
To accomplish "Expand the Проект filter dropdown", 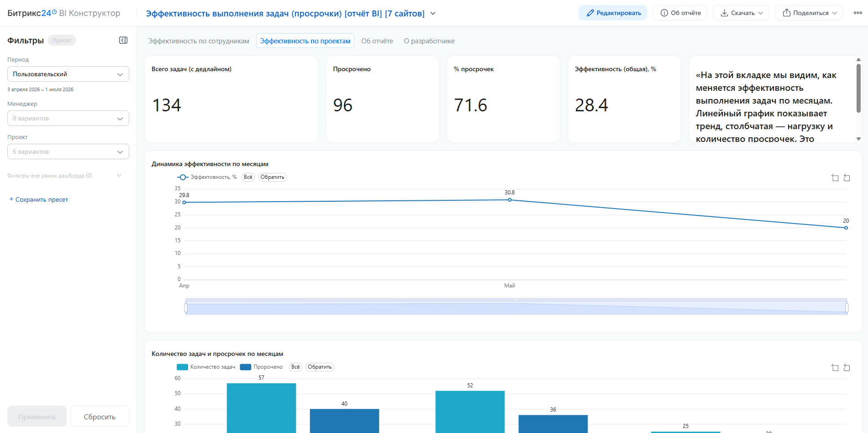I will coord(68,151).
